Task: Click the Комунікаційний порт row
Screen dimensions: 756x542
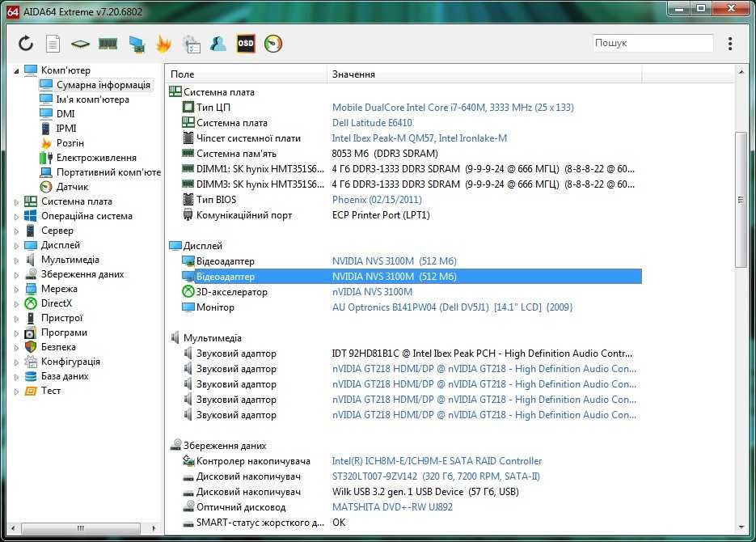Action: click(411, 215)
